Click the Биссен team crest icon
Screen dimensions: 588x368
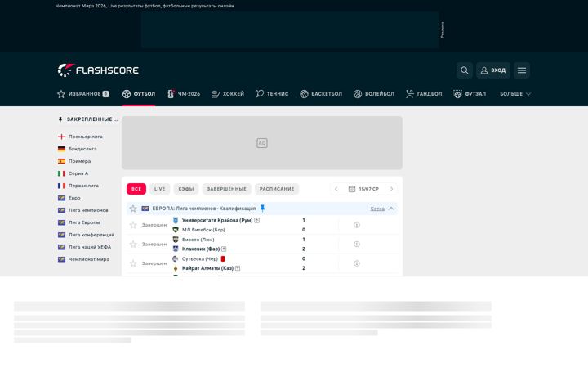point(175,239)
